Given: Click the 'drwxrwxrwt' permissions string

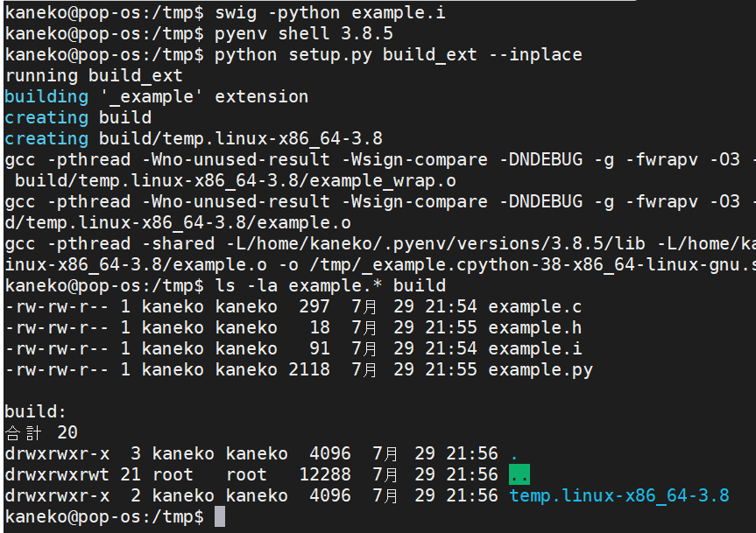Looking at the screenshot, I should [56, 475].
